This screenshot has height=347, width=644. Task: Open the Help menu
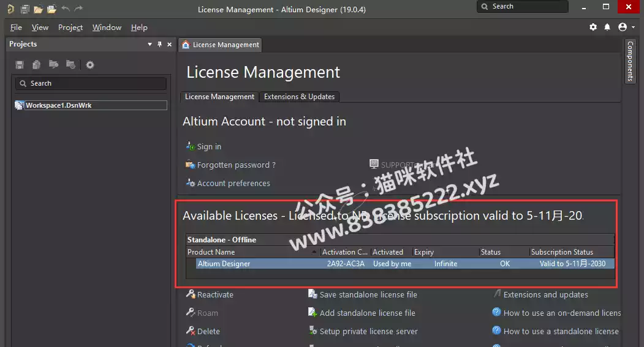click(139, 28)
